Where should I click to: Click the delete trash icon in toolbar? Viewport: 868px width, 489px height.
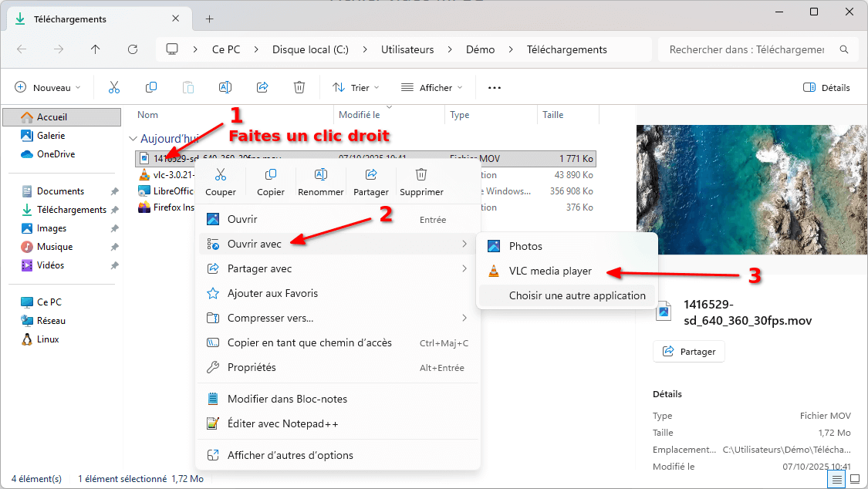299,88
